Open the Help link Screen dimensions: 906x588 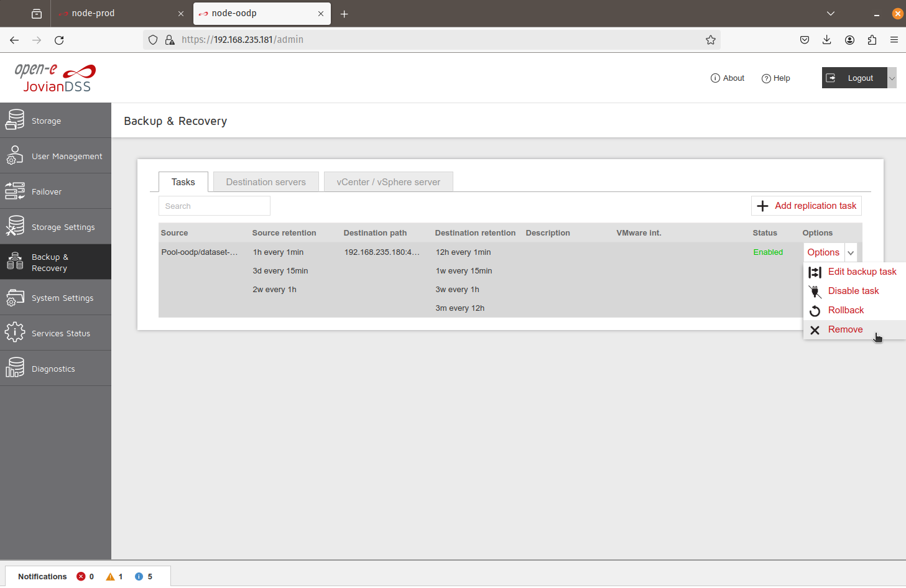pyautogui.click(x=776, y=78)
